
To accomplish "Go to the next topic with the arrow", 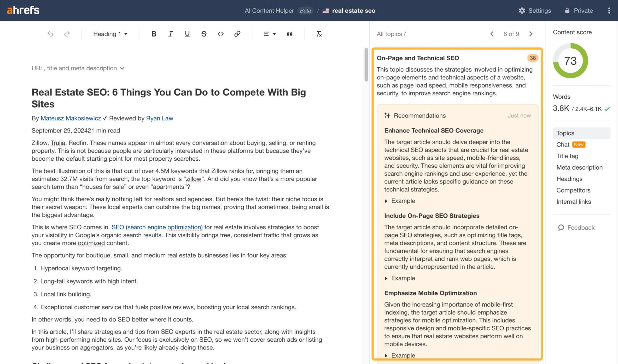I will click(531, 34).
